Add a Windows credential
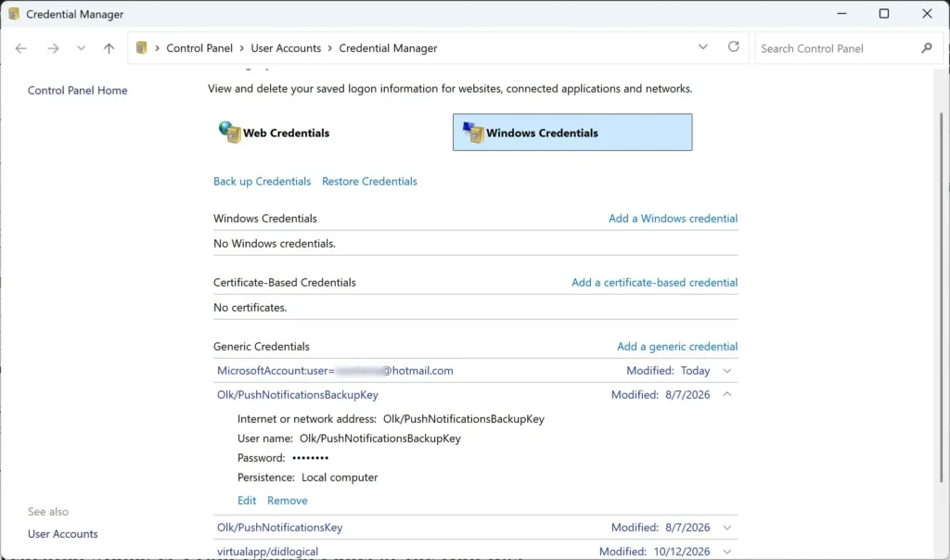This screenshot has width=950, height=560. point(674,219)
